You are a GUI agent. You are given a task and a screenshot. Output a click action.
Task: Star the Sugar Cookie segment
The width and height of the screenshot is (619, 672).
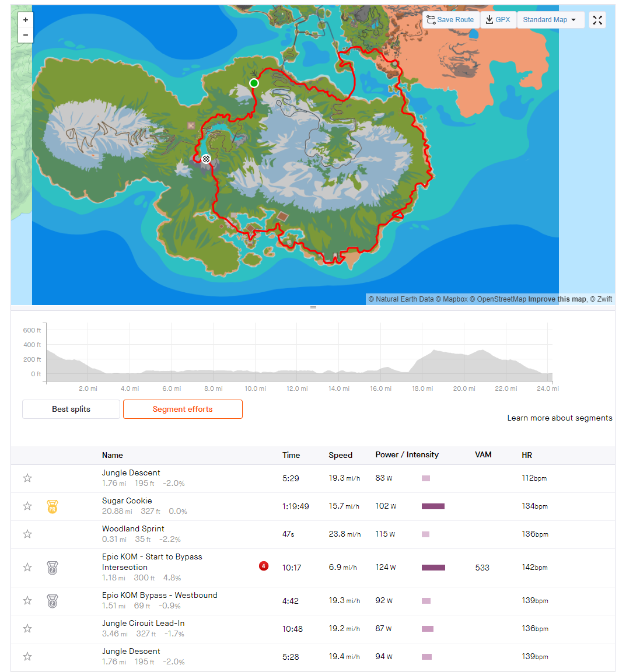(27, 506)
